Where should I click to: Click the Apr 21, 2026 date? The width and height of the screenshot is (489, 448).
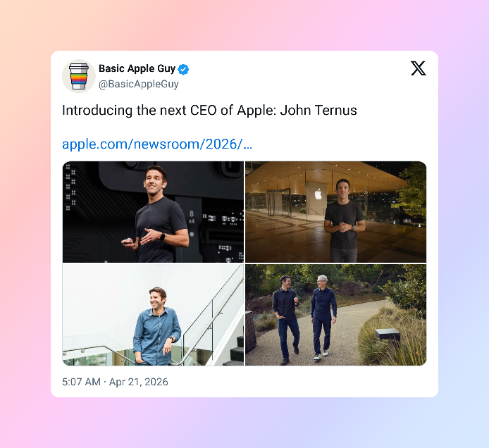[139, 382]
